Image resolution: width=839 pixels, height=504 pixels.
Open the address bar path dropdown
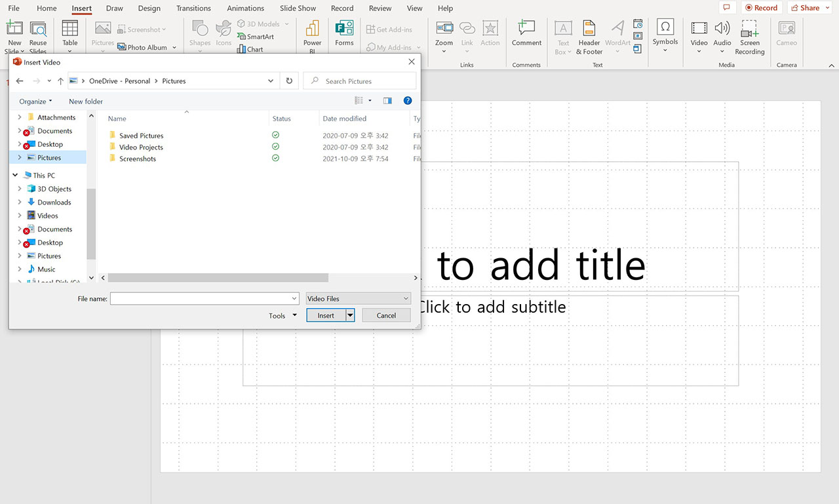tap(271, 81)
